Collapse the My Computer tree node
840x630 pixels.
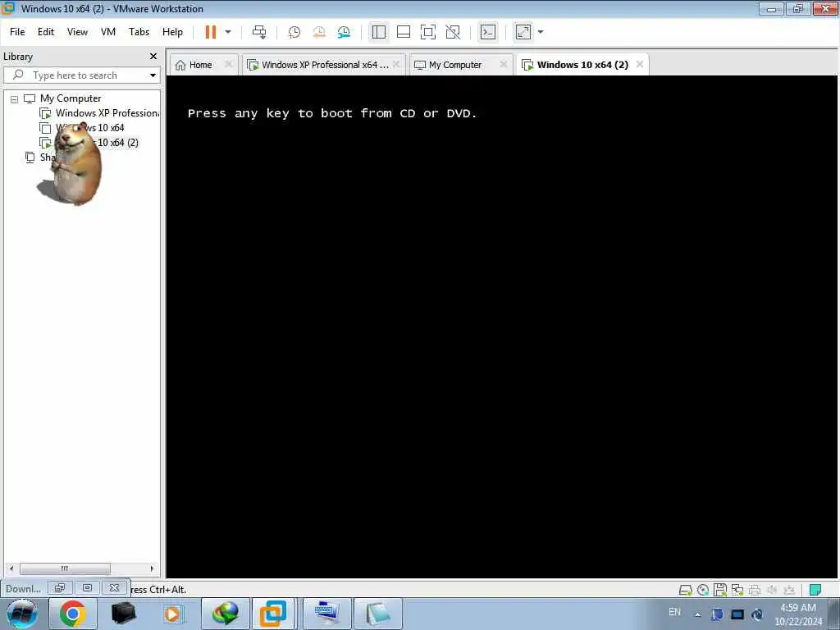[15, 99]
